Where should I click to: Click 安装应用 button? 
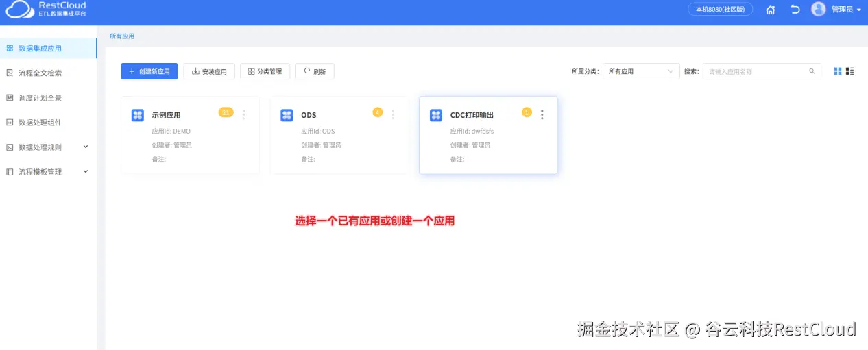209,71
